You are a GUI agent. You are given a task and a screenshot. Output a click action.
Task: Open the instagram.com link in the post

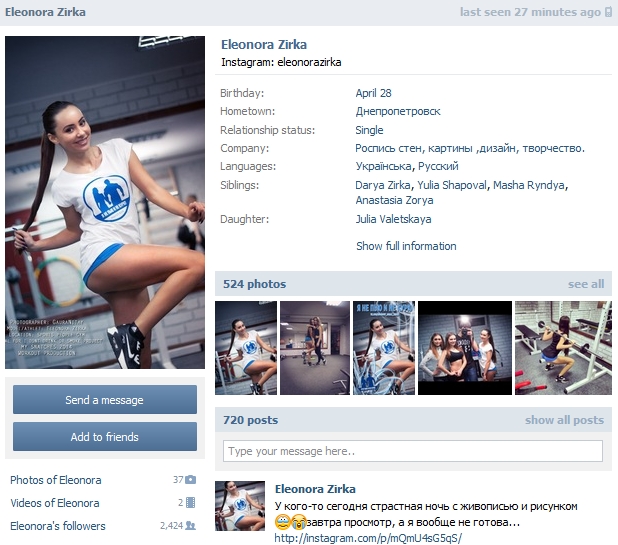(x=368, y=538)
